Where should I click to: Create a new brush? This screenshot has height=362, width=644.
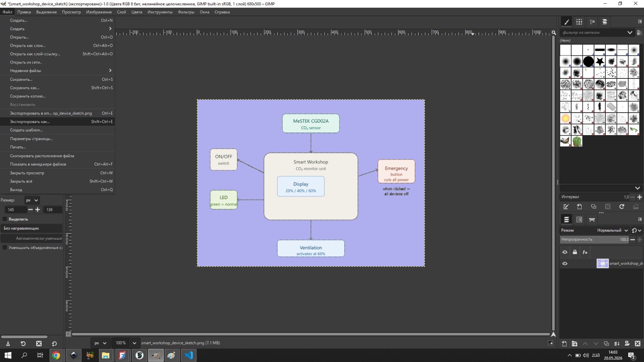[580, 207]
